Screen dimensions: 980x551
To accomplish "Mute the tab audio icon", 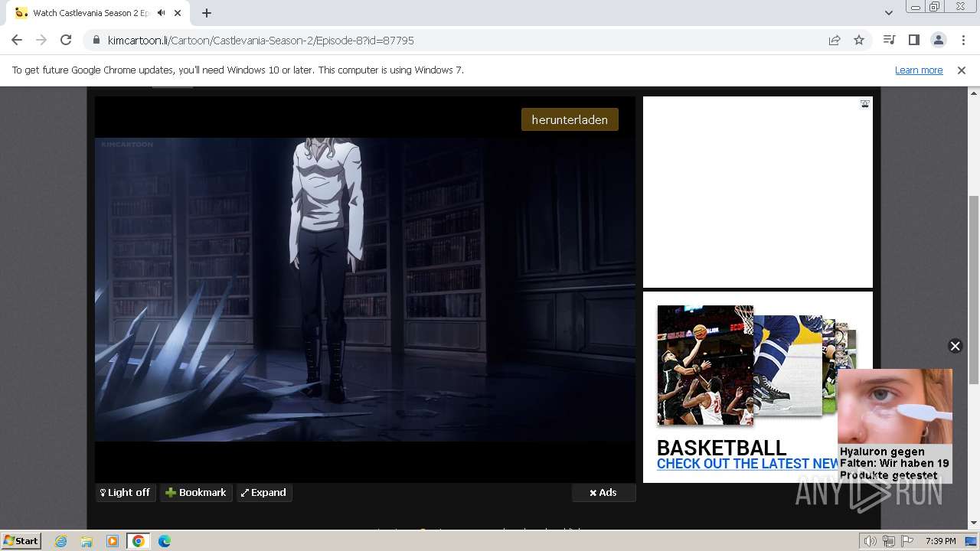I will coord(162,13).
